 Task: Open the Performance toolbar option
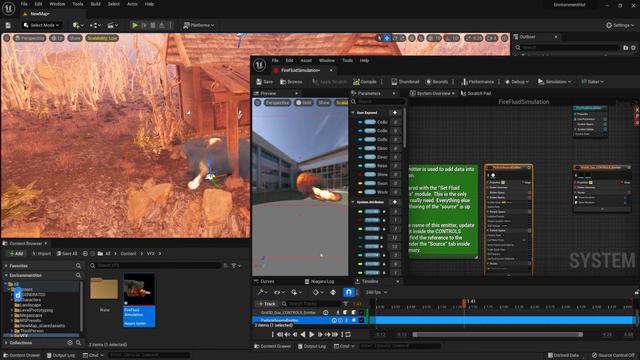(477, 82)
